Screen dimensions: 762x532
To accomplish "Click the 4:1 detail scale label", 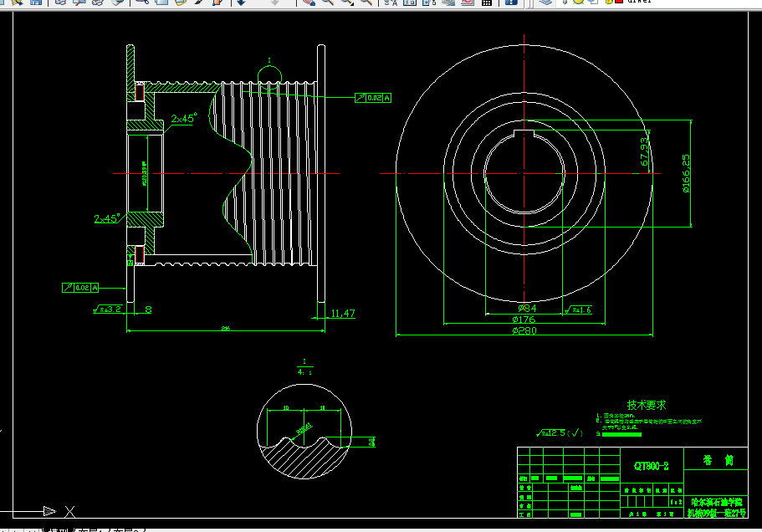I will (304, 372).
